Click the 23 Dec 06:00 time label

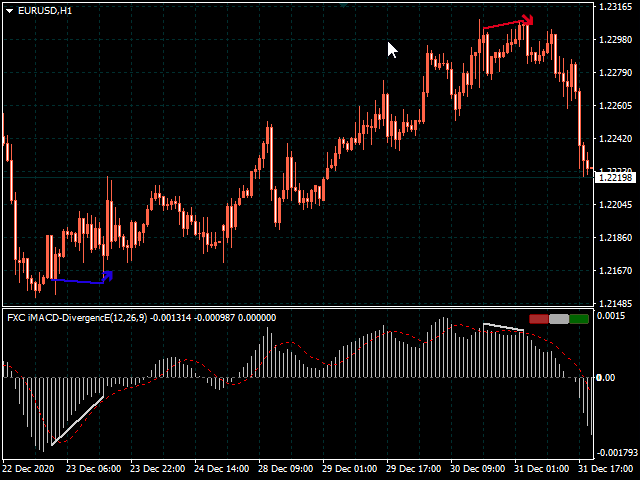tap(93, 469)
